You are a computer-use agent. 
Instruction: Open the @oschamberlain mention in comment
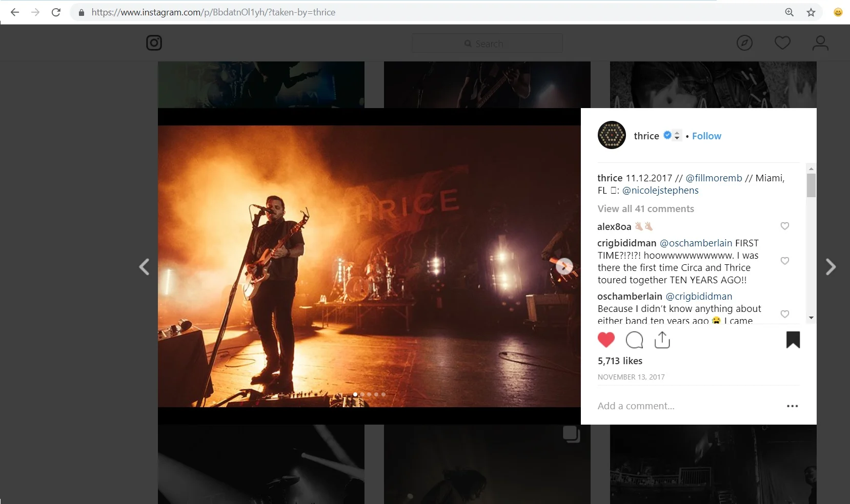pos(696,243)
